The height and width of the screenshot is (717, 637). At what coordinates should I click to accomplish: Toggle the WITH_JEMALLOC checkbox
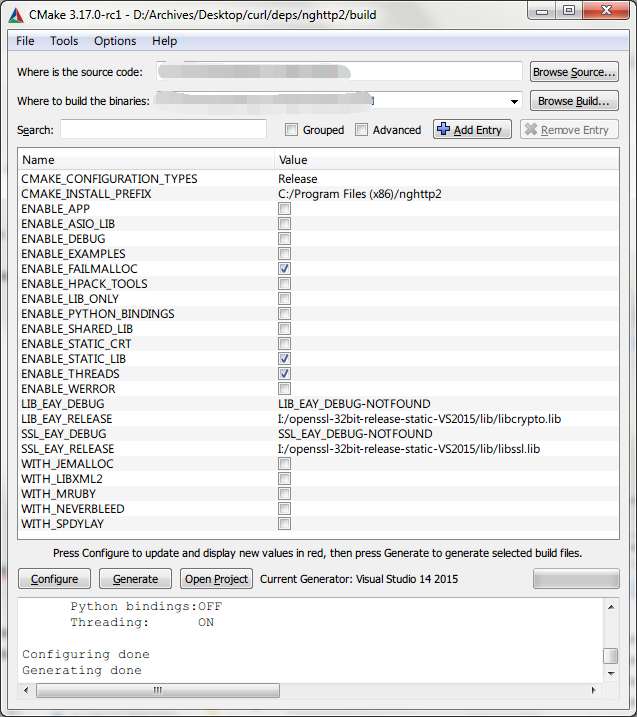pyautogui.click(x=284, y=464)
